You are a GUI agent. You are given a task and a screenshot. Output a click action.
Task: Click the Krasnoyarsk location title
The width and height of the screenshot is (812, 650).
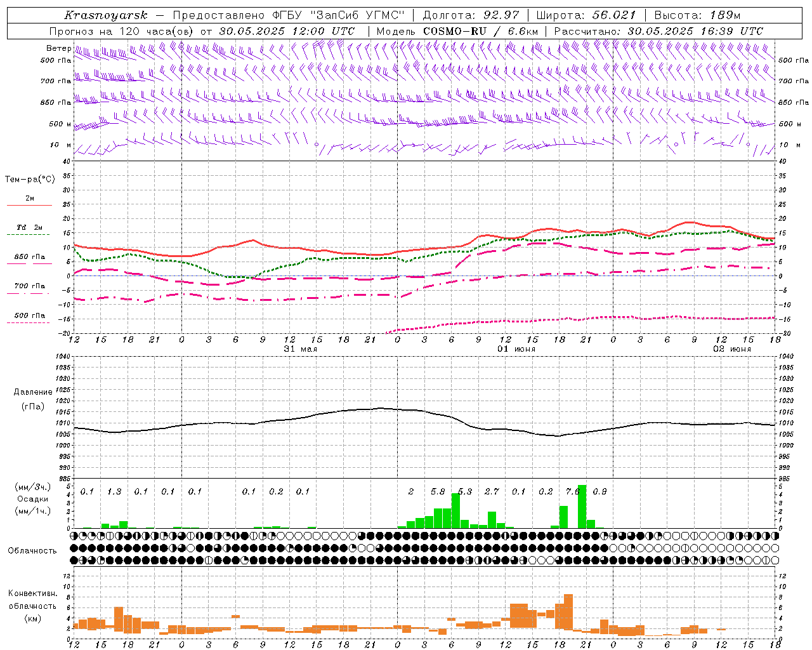click(105, 15)
